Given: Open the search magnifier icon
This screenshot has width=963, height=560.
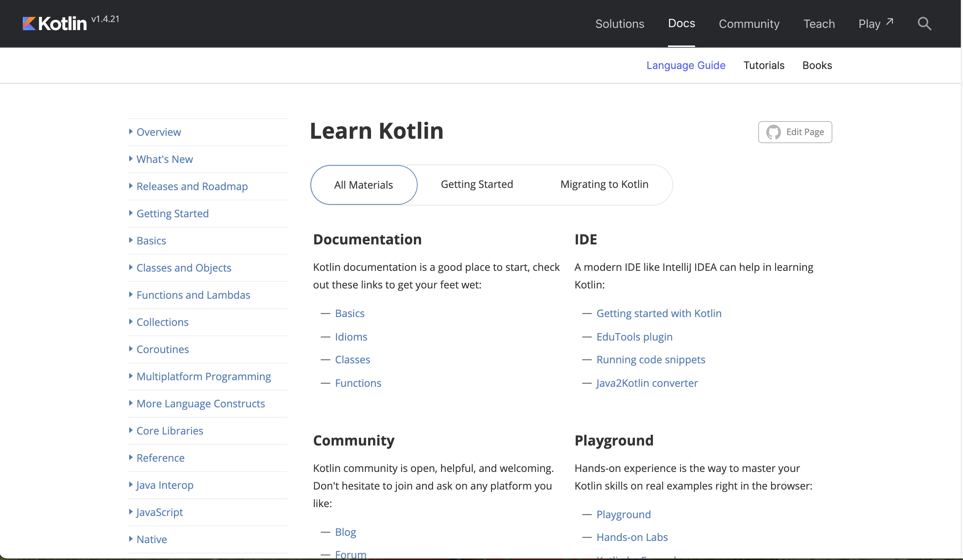Looking at the screenshot, I should (x=924, y=24).
